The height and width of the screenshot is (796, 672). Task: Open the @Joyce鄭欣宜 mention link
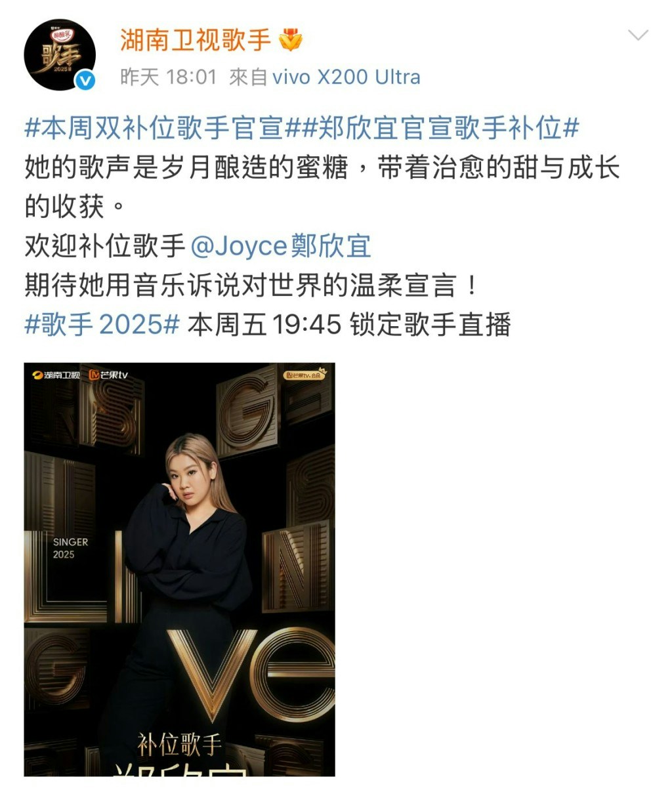click(x=281, y=246)
